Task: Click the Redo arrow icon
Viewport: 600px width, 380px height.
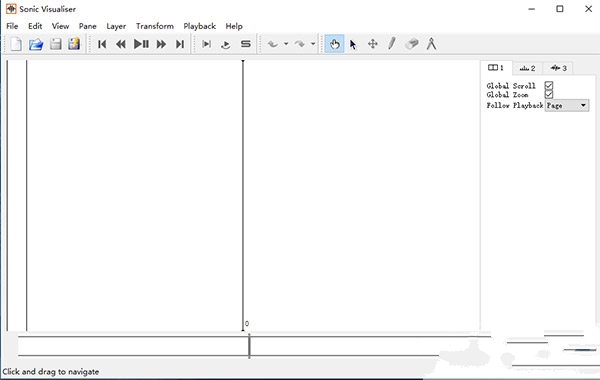Action: pyautogui.click(x=300, y=44)
